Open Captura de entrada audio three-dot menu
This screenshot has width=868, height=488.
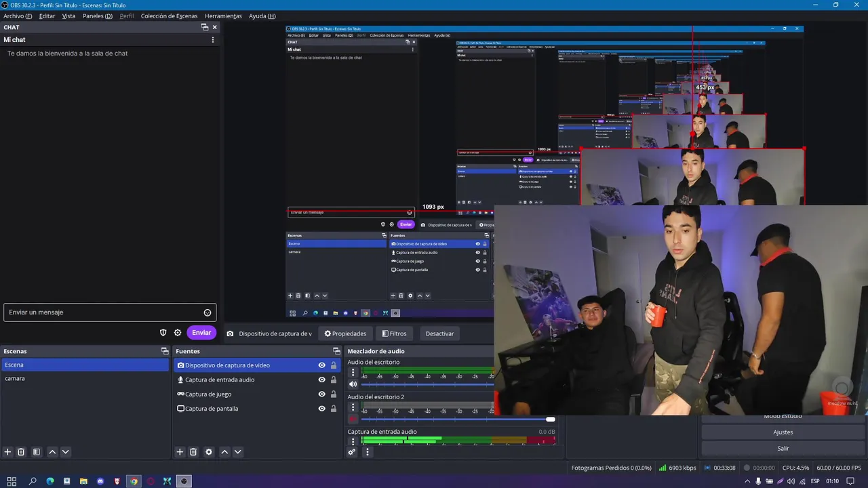click(353, 442)
